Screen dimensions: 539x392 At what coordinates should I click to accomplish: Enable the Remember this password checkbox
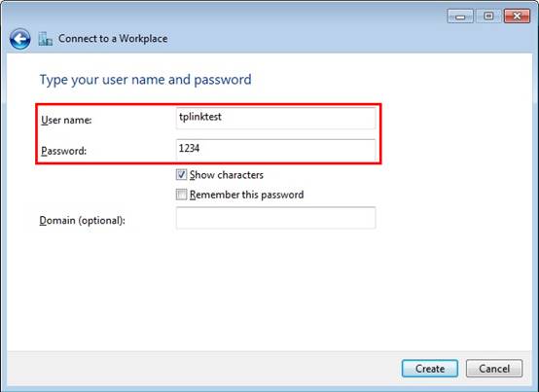click(181, 195)
